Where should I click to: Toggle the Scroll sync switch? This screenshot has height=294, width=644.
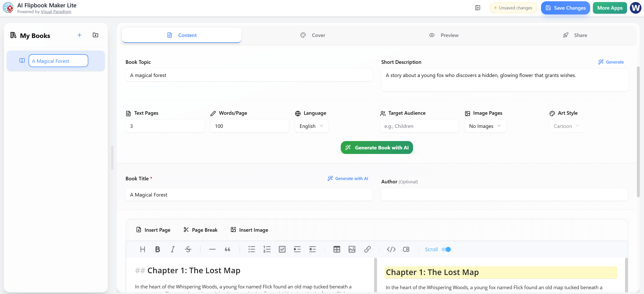point(446,249)
